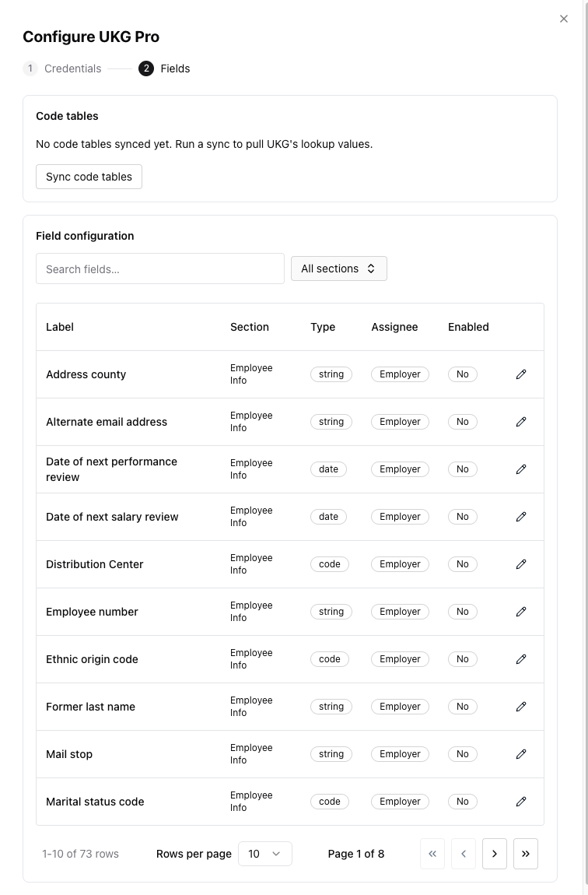Edit the Alternate email address field
This screenshot has width=588, height=895.
[x=520, y=422]
